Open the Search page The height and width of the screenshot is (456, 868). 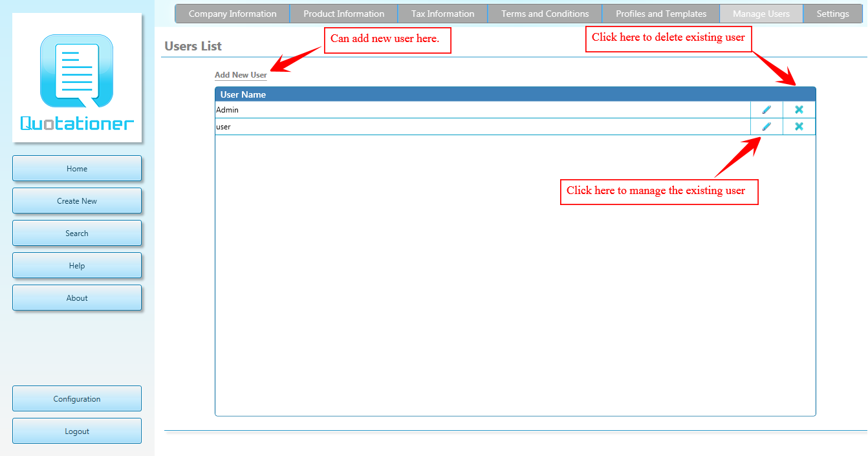(77, 233)
